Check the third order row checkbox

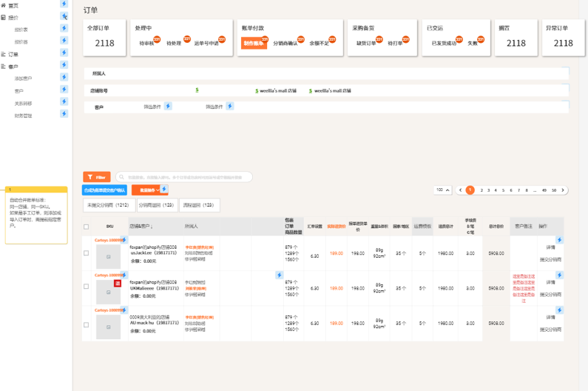[x=87, y=324]
